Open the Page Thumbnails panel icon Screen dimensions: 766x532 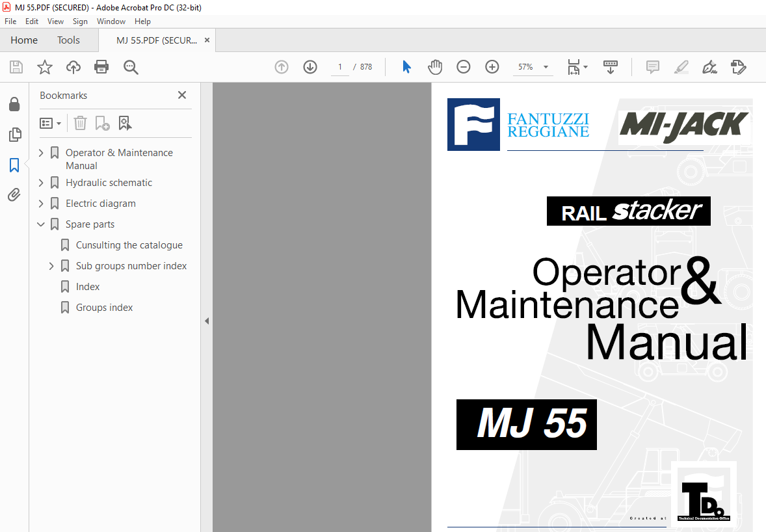pos(15,135)
